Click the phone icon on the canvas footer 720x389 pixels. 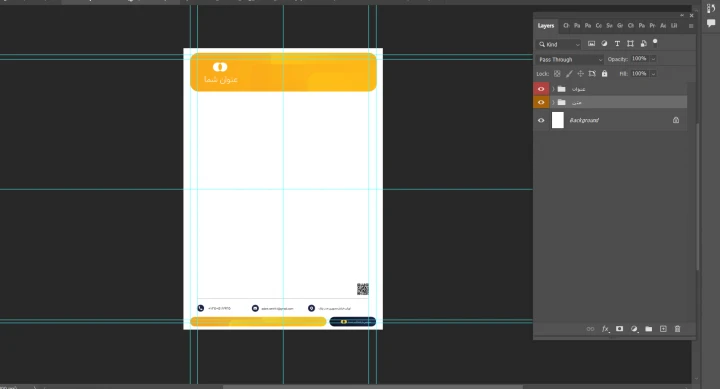pos(201,308)
